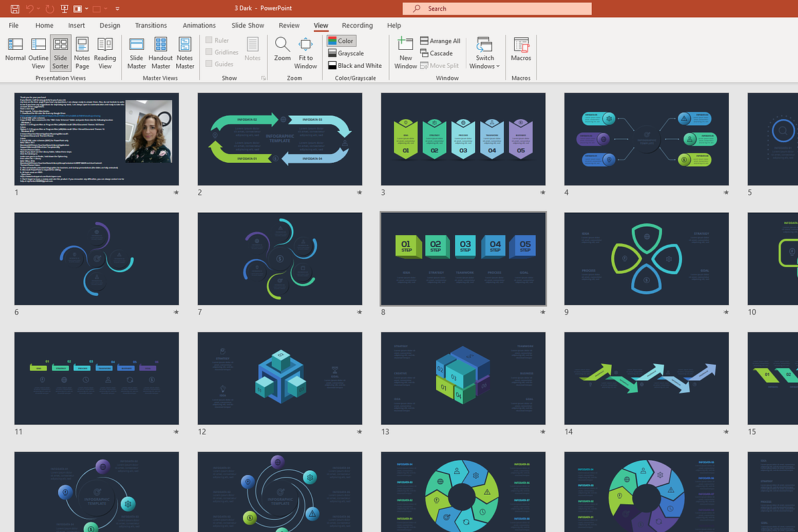The height and width of the screenshot is (532, 798).
Task: Open the Show group dialog launcher
Action: point(264,78)
